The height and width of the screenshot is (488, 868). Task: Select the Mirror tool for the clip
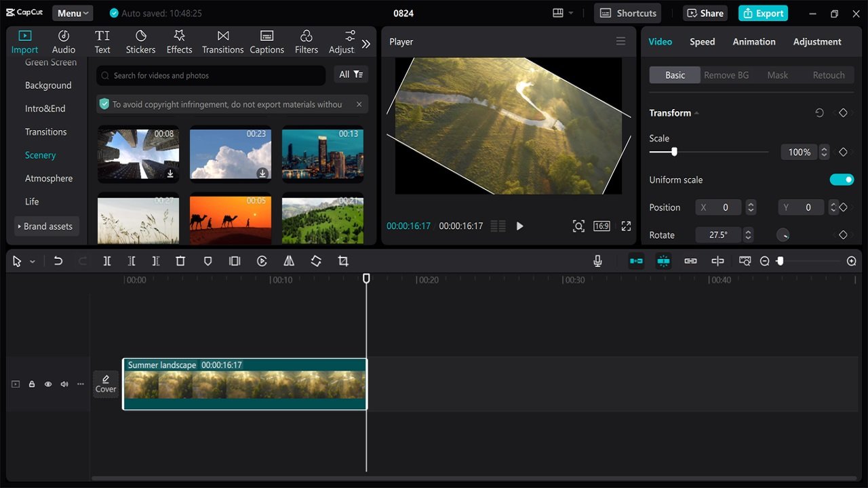[x=289, y=261]
